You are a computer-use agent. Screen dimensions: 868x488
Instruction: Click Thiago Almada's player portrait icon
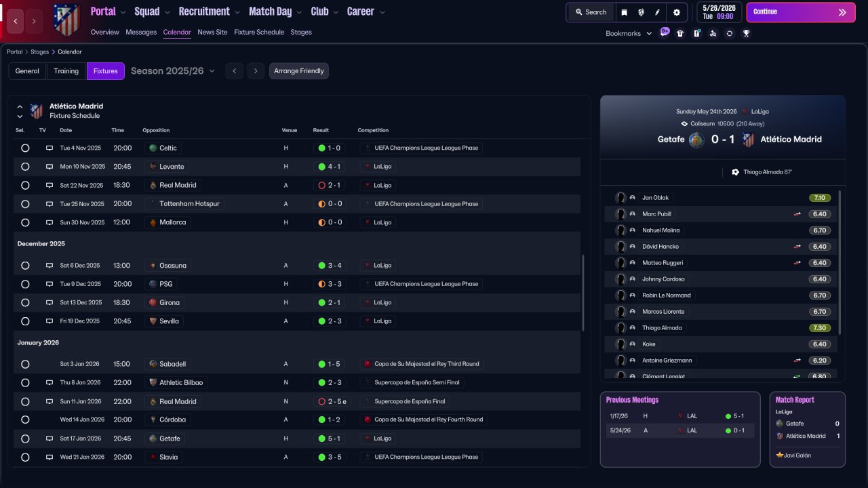620,328
